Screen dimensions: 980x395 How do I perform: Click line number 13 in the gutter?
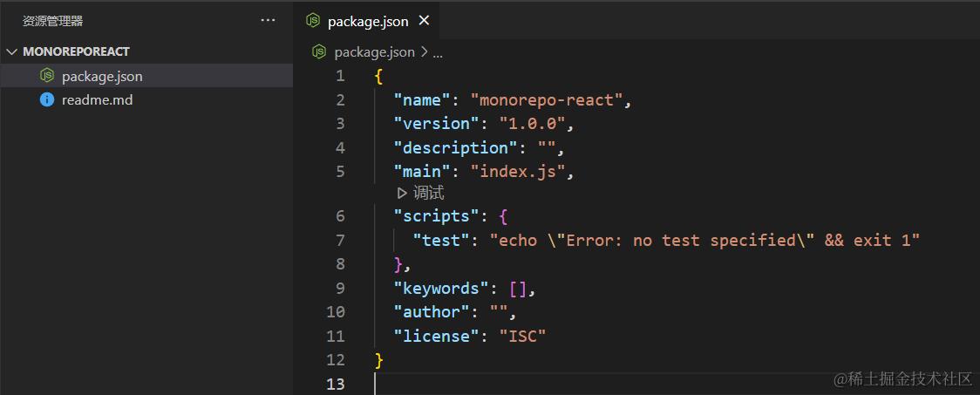pos(335,383)
